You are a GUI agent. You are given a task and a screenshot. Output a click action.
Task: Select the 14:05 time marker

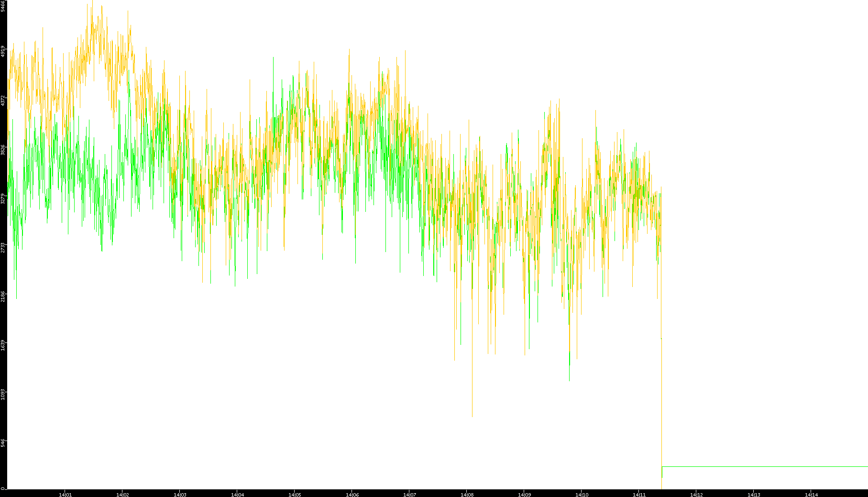pyautogui.click(x=295, y=495)
